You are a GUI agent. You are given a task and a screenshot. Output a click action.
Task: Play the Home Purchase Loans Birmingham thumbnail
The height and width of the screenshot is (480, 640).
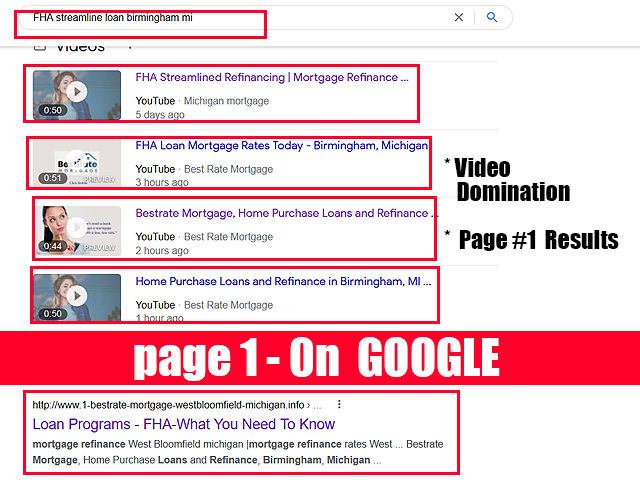click(x=77, y=297)
